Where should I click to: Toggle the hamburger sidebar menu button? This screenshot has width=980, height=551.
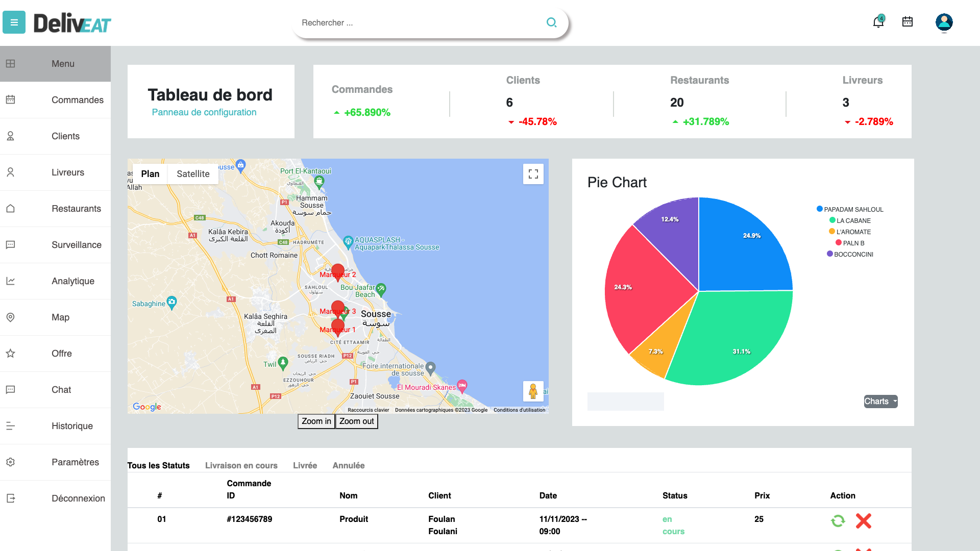14,22
